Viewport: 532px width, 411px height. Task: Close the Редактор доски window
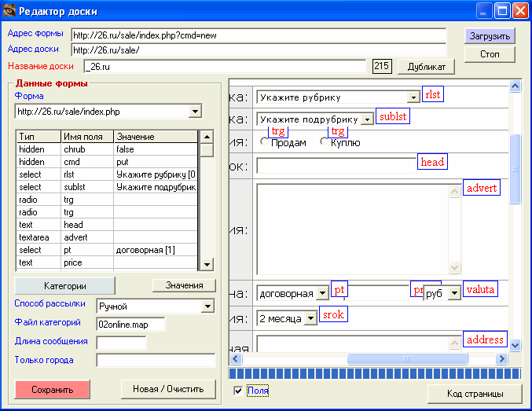520,11
